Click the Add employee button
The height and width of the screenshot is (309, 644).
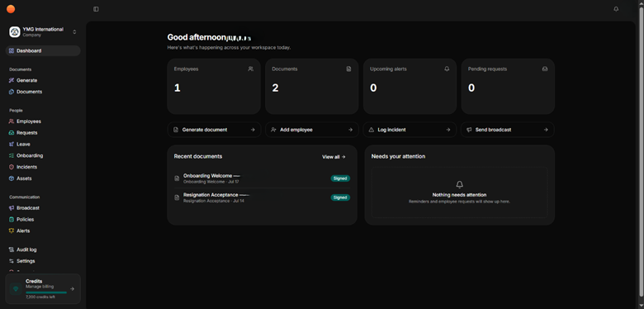(312, 130)
